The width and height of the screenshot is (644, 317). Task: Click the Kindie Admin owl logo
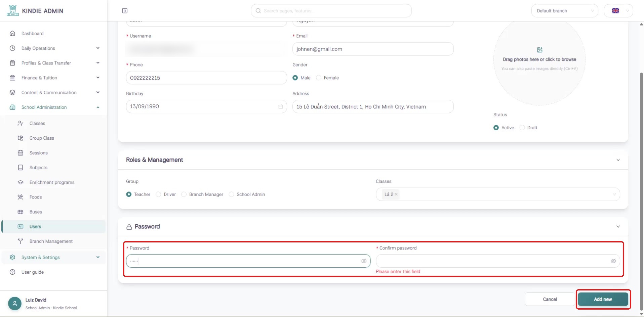[13, 11]
